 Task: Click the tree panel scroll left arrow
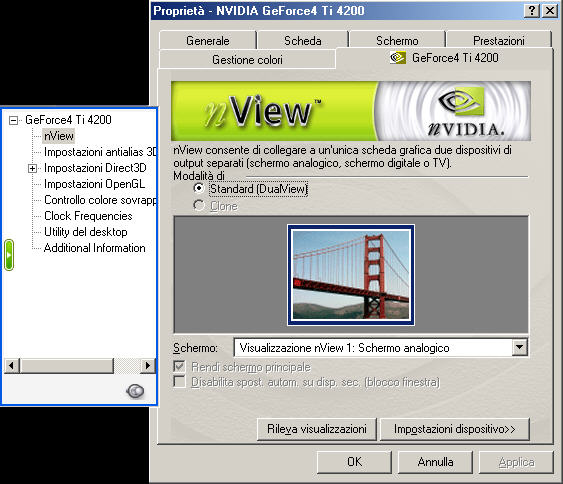pyautogui.click(x=11, y=366)
